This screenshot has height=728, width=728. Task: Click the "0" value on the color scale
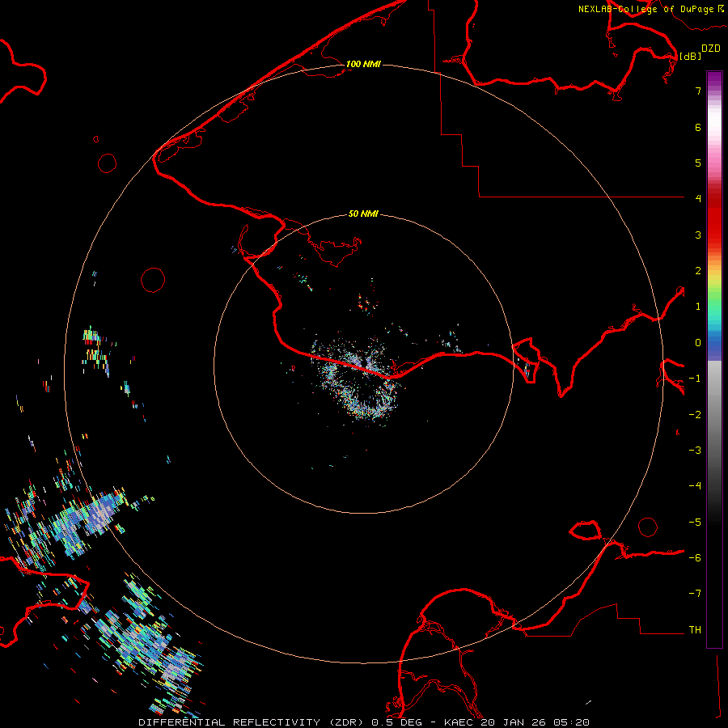point(698,343)
